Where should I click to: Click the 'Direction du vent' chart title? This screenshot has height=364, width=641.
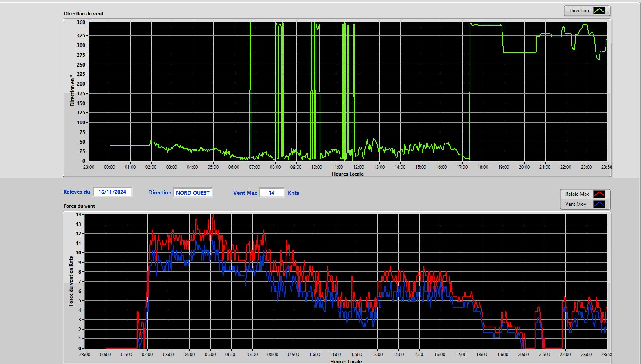84,13
